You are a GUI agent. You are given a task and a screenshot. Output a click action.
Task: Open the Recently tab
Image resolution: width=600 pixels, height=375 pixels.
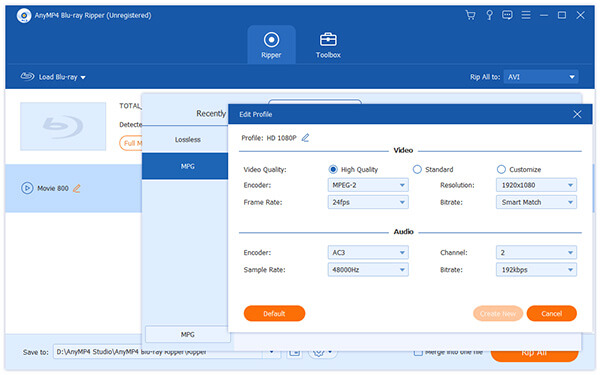tap(211, 114)
